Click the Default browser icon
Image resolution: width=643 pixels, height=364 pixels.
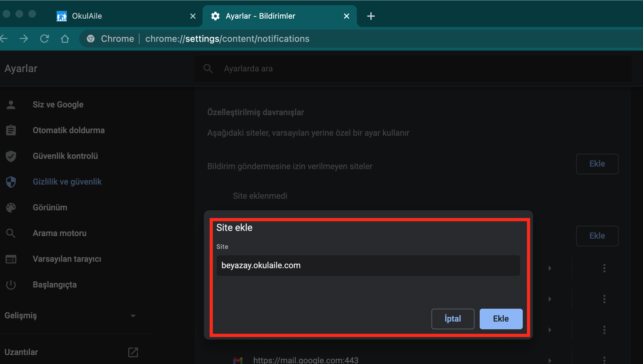point(11,259)
